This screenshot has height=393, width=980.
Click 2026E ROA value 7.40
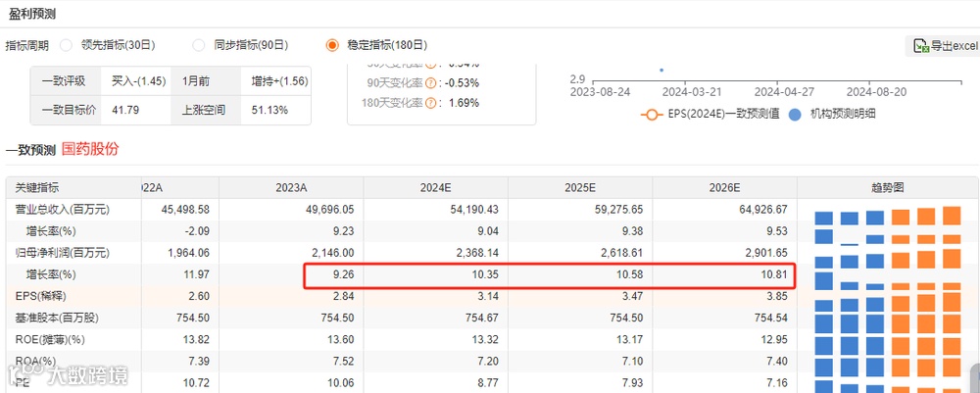click(778, 362)
